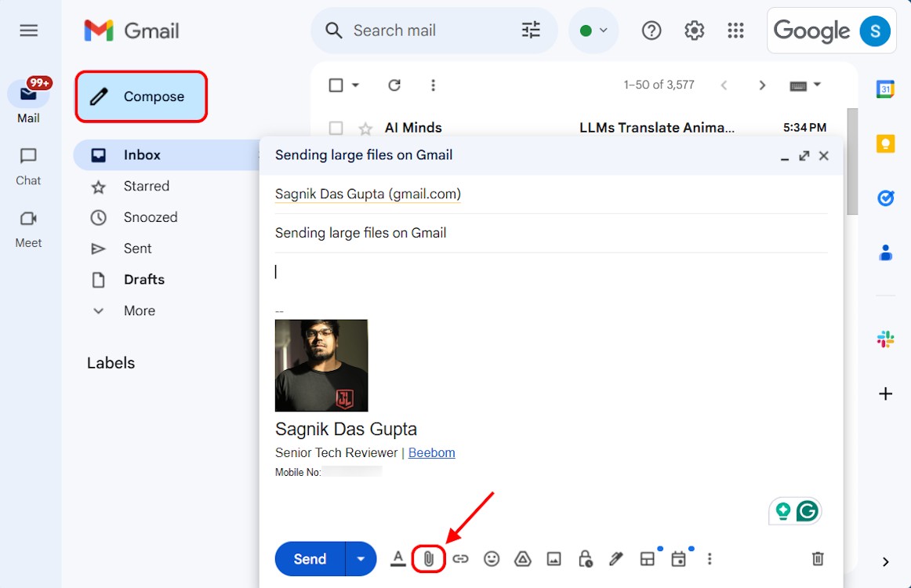Refresh the inbox

pyautogui.click(x=394, y=85)
